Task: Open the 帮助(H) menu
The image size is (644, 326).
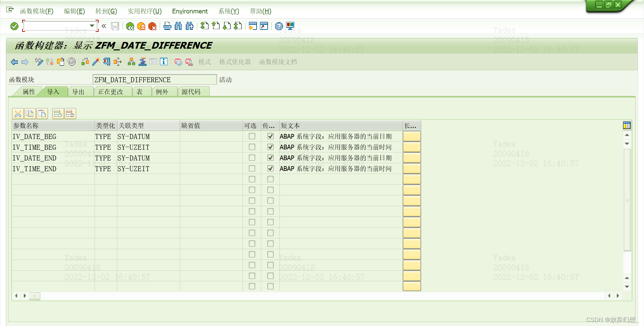Action: (x=261, y=11)
